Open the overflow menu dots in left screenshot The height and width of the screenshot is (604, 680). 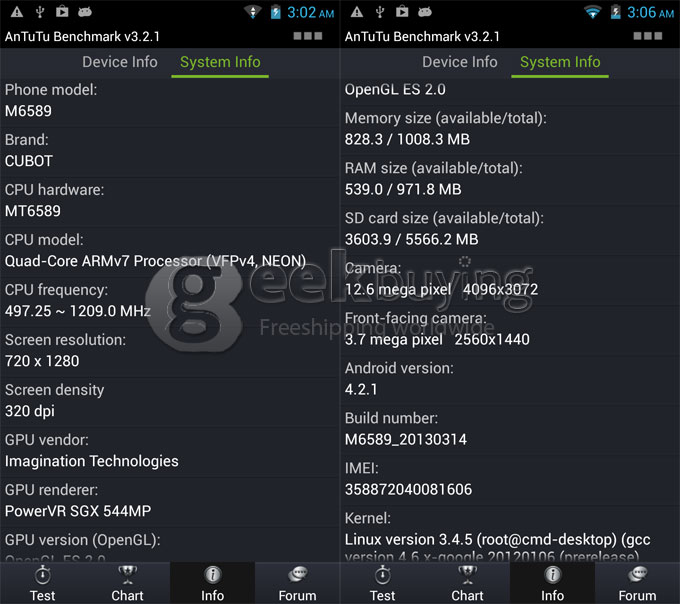coord(308,36)
